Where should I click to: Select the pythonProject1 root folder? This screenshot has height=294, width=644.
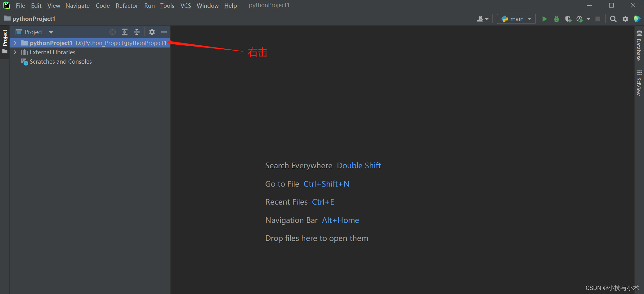(x=90, y=43)
